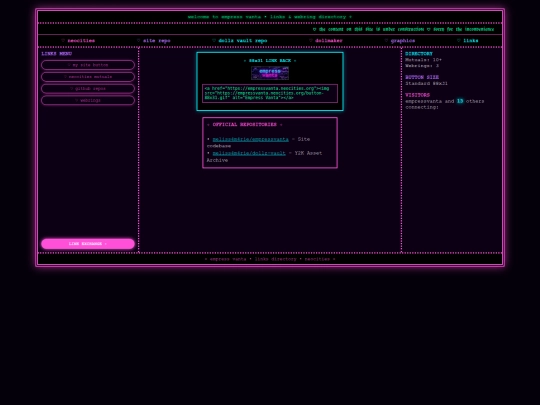Open the site repo nav link
Screen dimensions: 540x405
click(x=154, y=41)
